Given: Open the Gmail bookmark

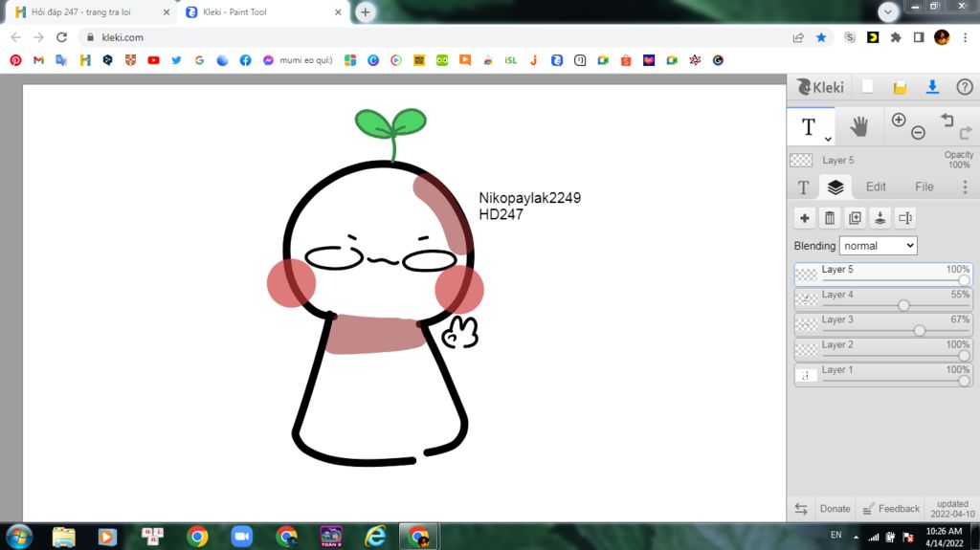Looking at the screenshot, I should click(x=38, y=60).
